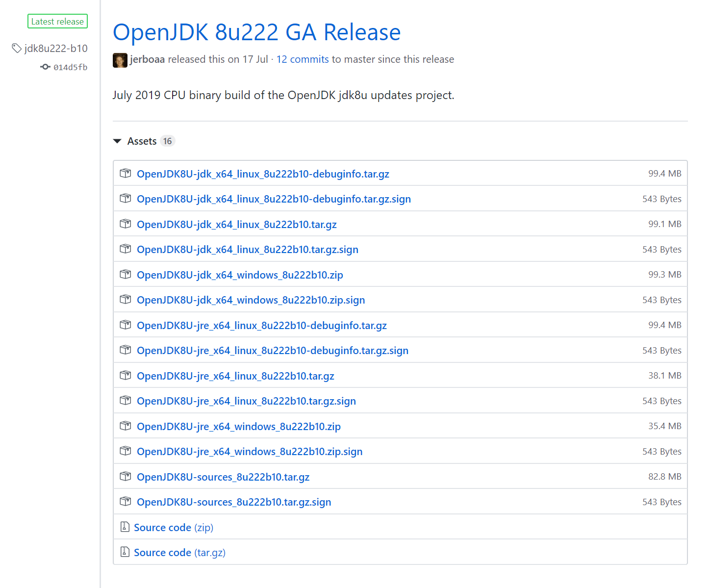Click the 82.8 MB size value
Screen dimensions: 710x588
point(664,477)
